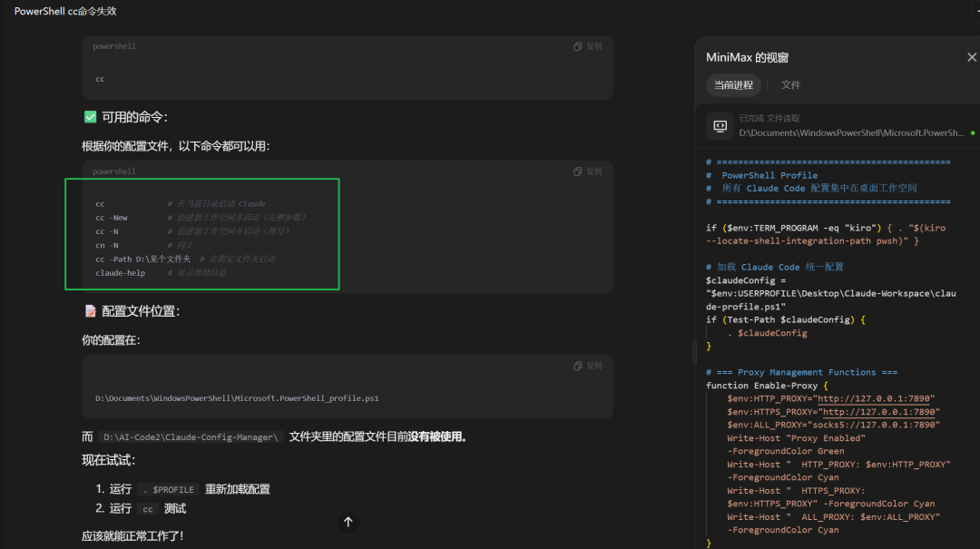This screenshot has height=549, width=980.
Task: Select the '. $PROFILE' inline code
Action: click(168, 490)
